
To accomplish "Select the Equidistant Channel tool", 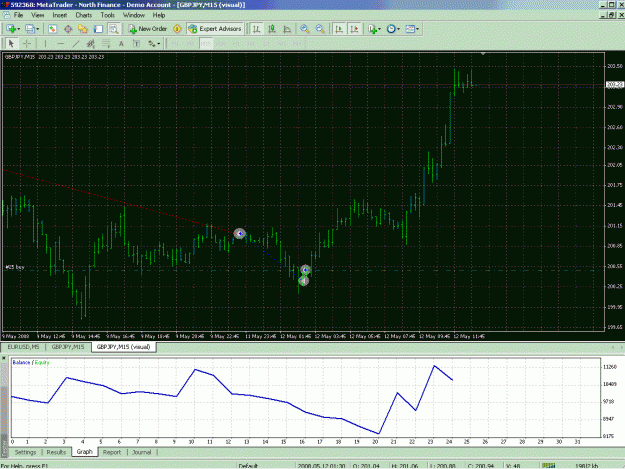I will click(91, 43).
